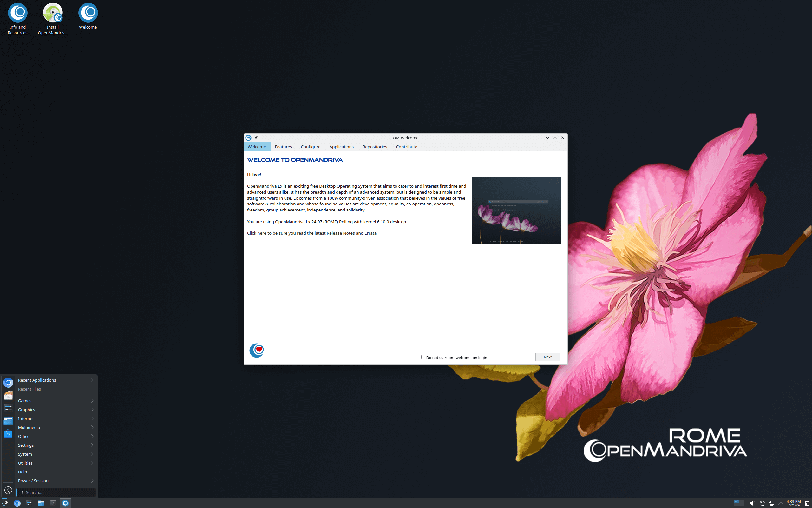Pin the OM Welcome window on all desktops
This screenshot has width=812, height=508.
(256, 138)
